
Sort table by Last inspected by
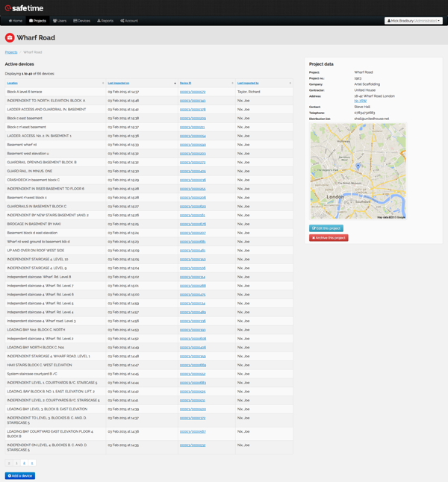[x=248, y=83]
